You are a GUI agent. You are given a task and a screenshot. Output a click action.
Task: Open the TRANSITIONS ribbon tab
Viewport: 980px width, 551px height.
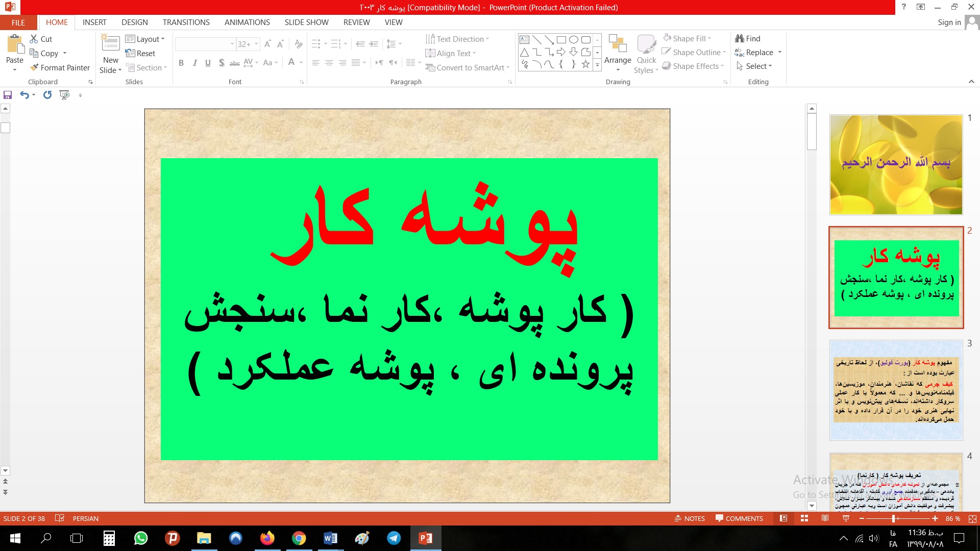point(186,22)
